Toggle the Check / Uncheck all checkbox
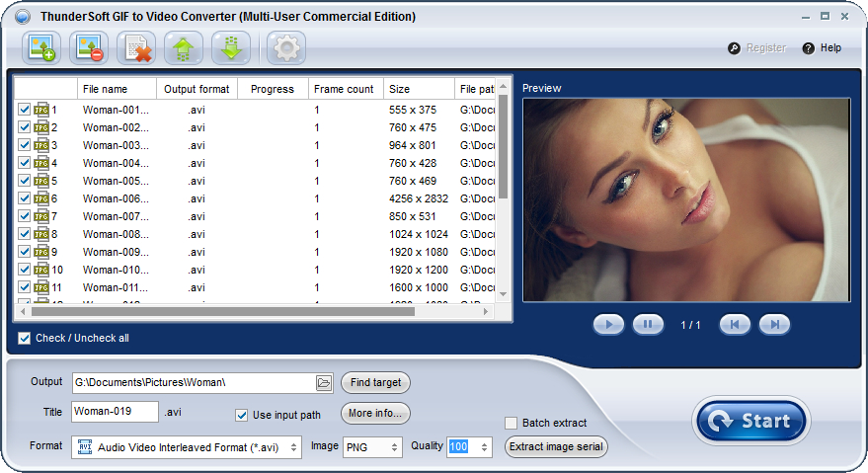Image resolution: width=868 pixels, height=473 pixels. (25, 338)
